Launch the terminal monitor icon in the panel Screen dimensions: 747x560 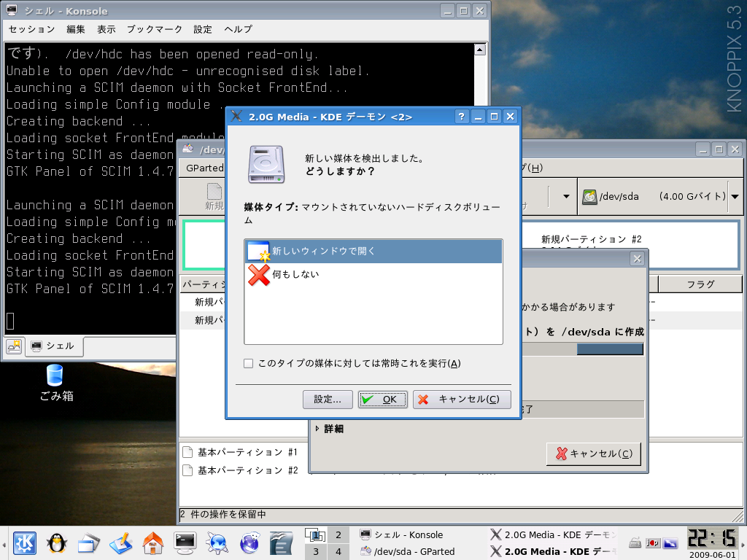[x=185, y=542]
